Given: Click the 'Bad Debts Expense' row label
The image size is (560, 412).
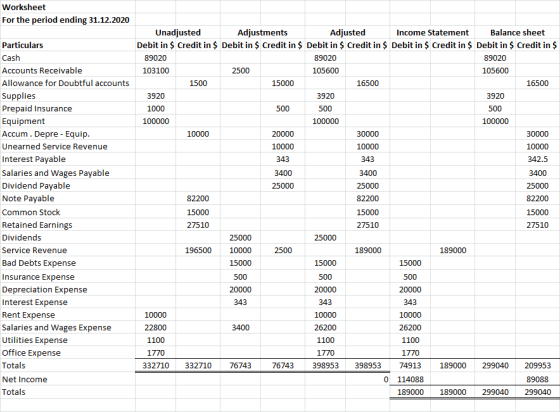Looking at the screenshot, I should [x=39, y=263].
